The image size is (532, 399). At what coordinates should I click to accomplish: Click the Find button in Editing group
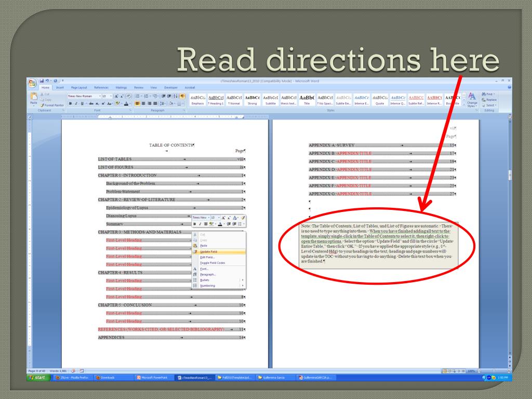(x=488, y=94)
